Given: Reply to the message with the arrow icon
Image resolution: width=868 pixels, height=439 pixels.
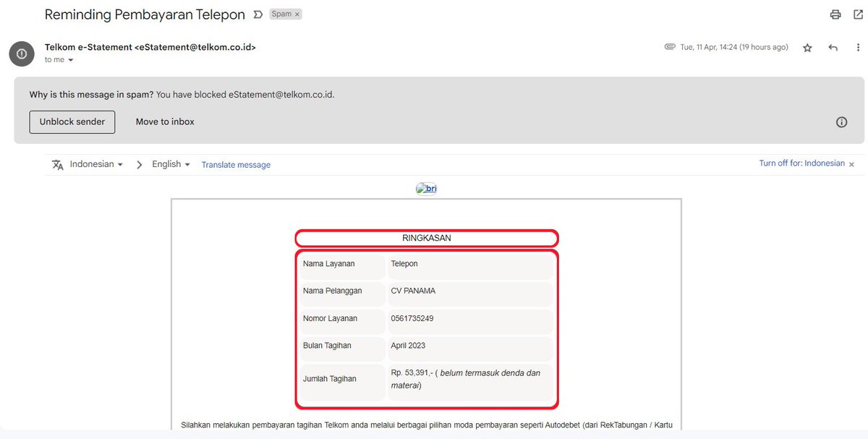Looking at the screenshot, I should pos(833,48).
